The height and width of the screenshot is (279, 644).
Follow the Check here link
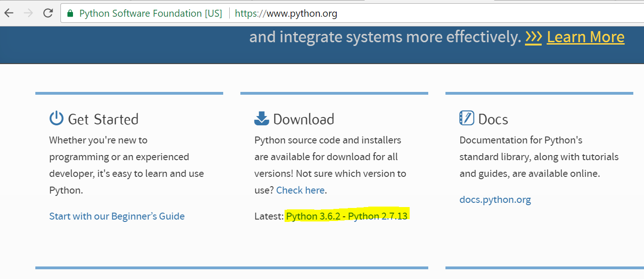click(300, 190)
